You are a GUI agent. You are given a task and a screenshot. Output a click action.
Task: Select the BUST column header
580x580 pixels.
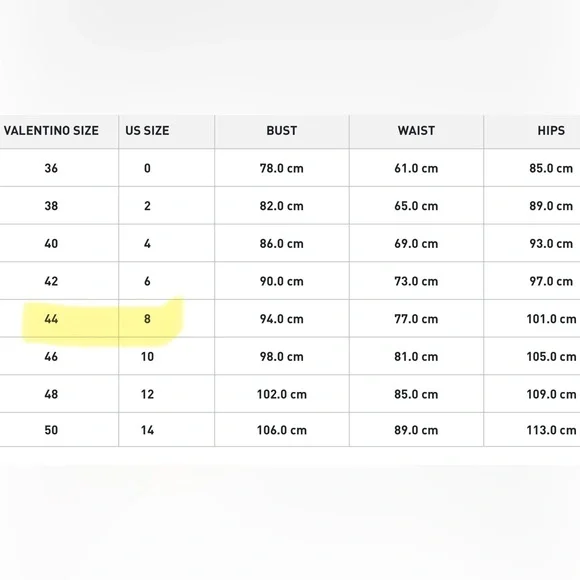(282, 131)
